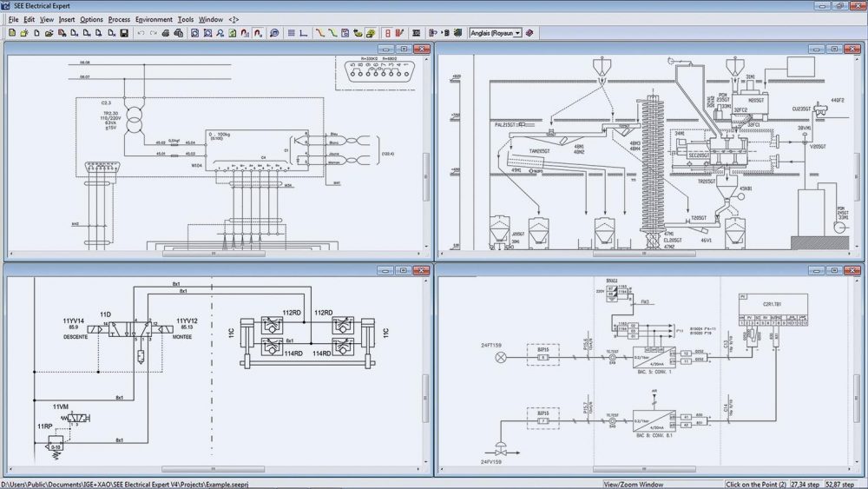
Task: Toggle the orthogonal mode corner icon
Action: [303, 33]
